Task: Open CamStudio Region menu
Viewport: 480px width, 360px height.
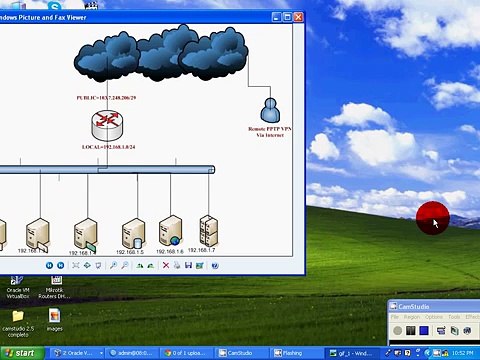Action: tap(412, 317)
